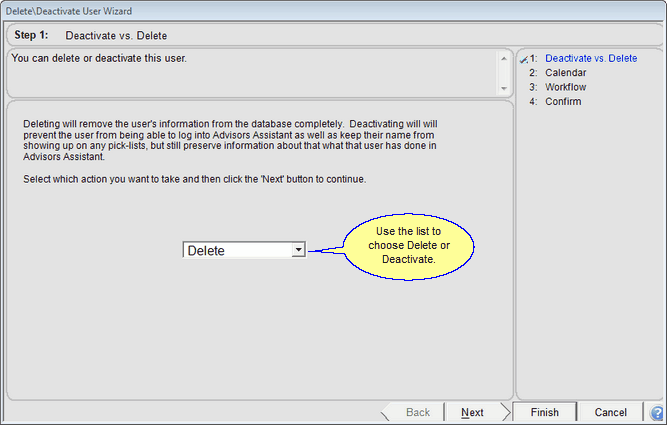
Task: Click the checkmark icon beside step 1
Action: tap(524, 59)
